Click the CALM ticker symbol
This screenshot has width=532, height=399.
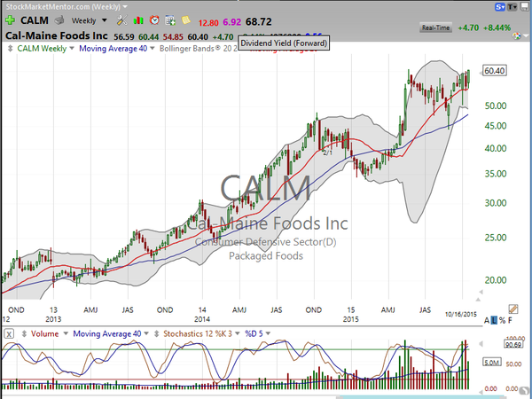[x=35, y=20]
